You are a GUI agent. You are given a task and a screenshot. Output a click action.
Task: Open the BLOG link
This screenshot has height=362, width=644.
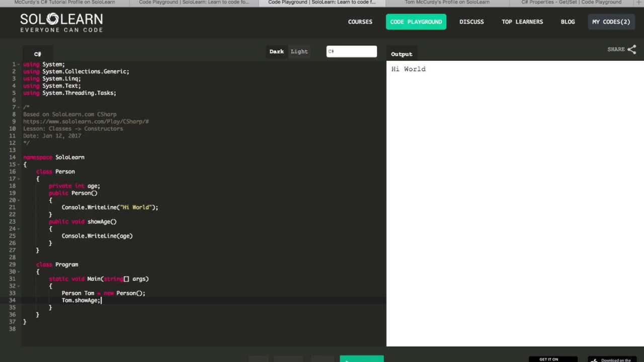[568, 22]
